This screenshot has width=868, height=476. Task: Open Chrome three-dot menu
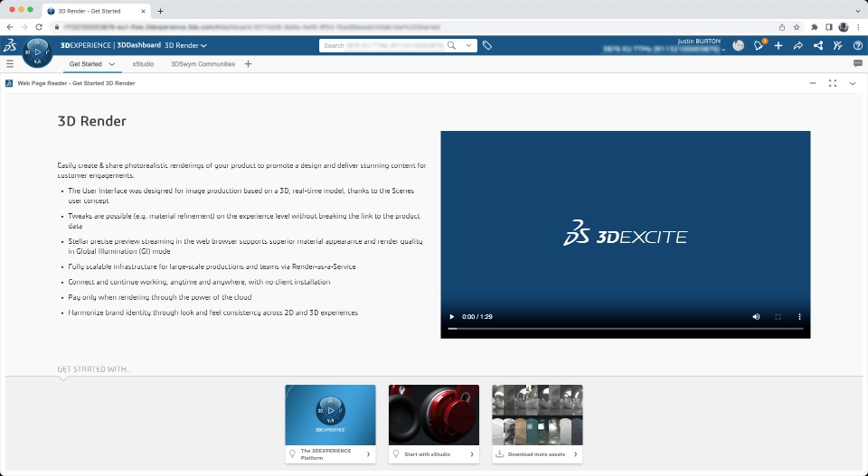pos(859,27)
